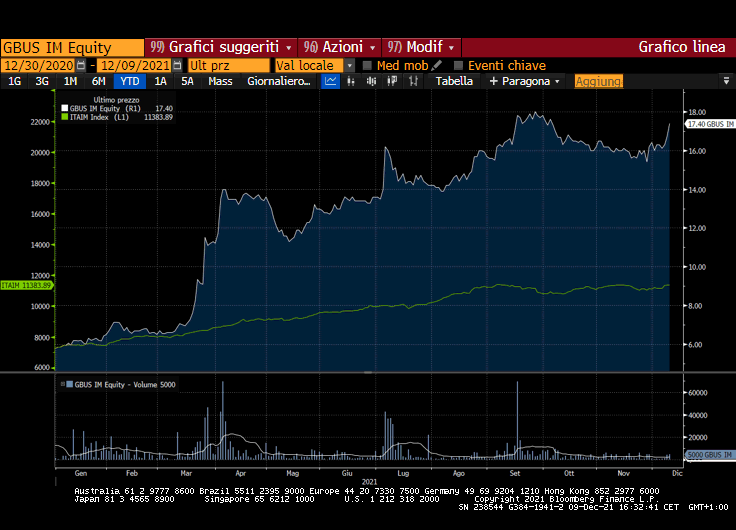
Task: Click the Tabella button
Action: (x=454, y=82)
